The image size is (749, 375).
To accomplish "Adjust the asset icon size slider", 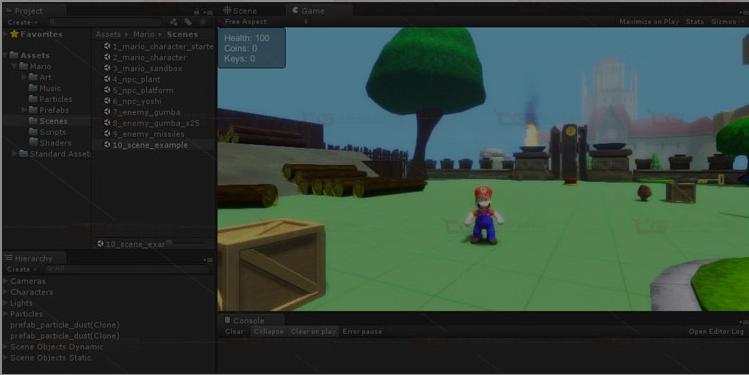I will [186, 244].
